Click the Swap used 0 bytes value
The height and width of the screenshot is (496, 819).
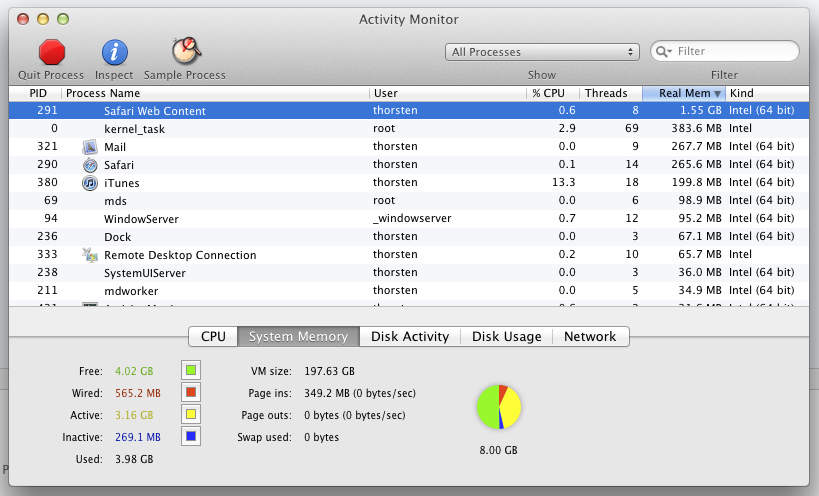pyautogui.click(x=321, y=437)
